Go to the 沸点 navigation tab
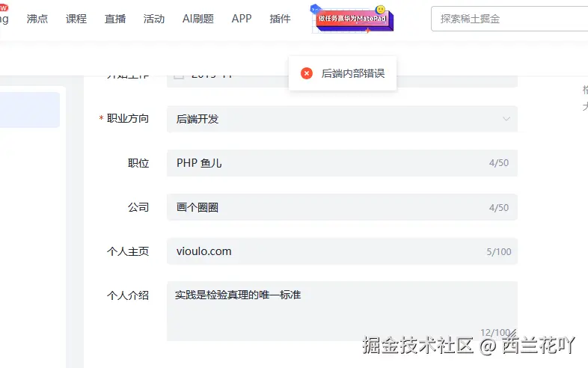 [37, 19]
